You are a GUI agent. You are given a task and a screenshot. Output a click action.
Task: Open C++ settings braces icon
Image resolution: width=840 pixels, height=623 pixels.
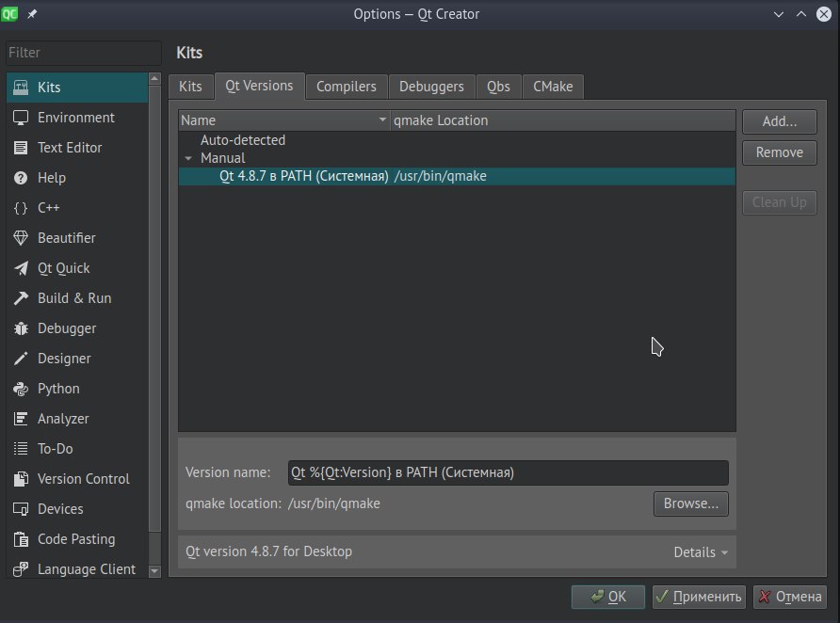(21, 208)
